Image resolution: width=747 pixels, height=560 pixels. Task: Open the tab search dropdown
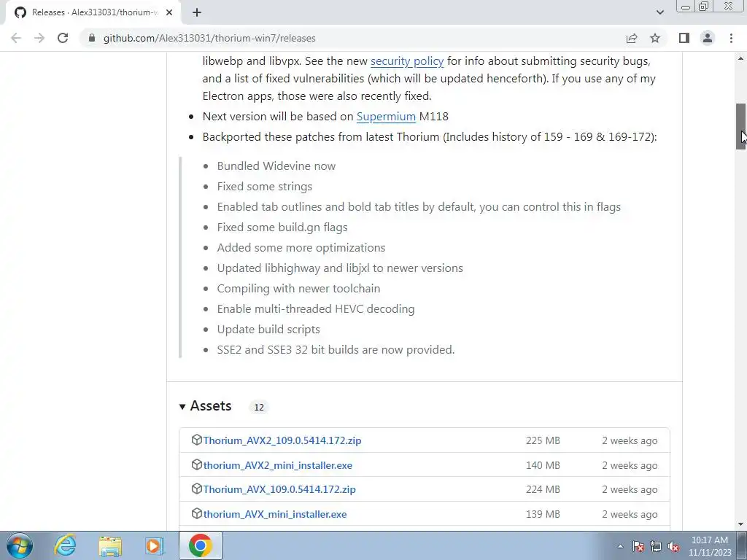tap(659, 12)
